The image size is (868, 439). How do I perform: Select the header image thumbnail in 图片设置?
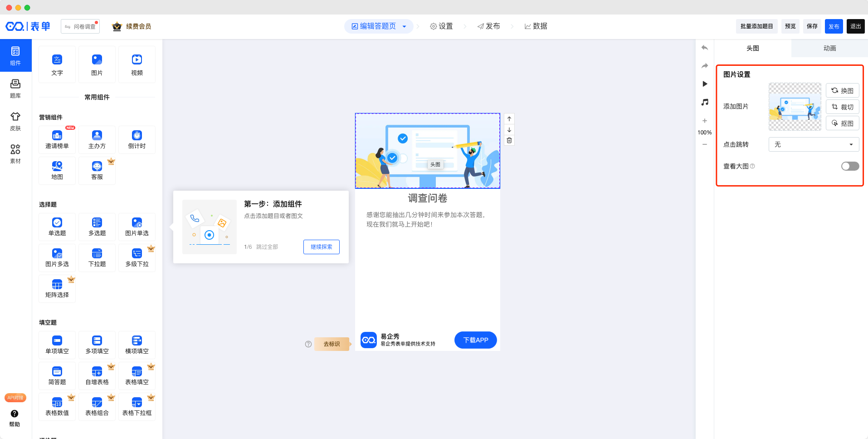[795, 107]
